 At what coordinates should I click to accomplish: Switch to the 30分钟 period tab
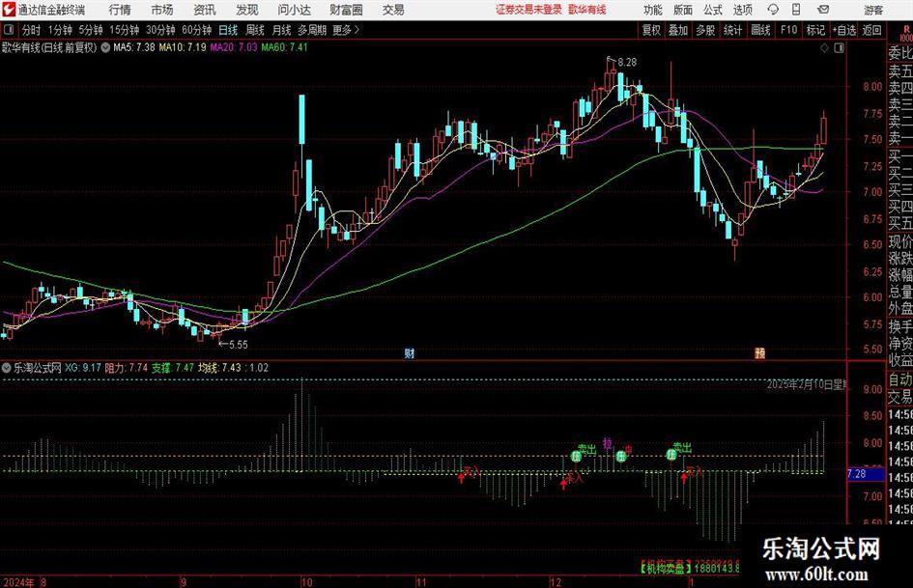pyautogui.click(x=160, y=30)
